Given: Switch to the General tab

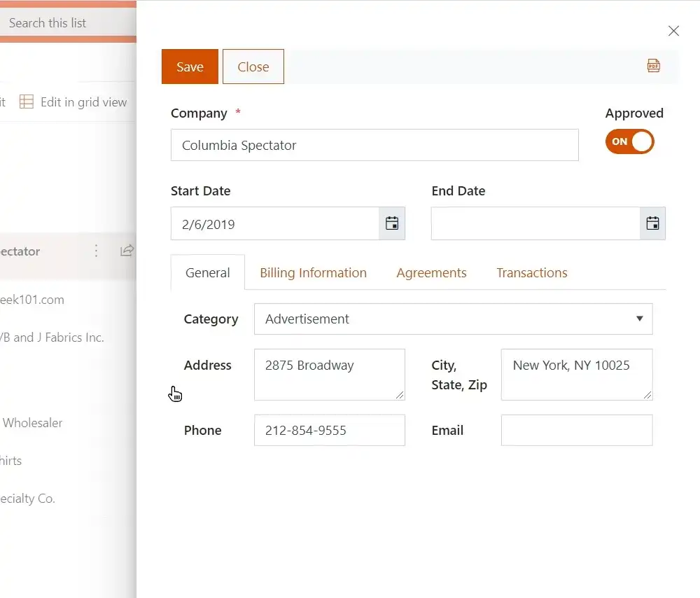Looking at the screenshot, I should click(208, 272).
